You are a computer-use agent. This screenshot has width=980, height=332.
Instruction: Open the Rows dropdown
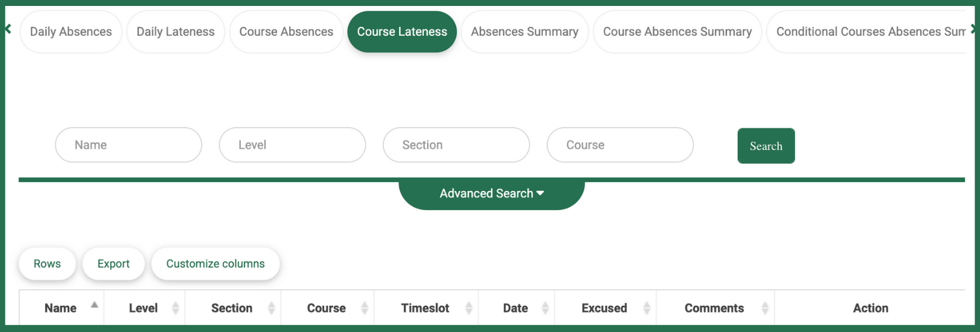(47, 264)
